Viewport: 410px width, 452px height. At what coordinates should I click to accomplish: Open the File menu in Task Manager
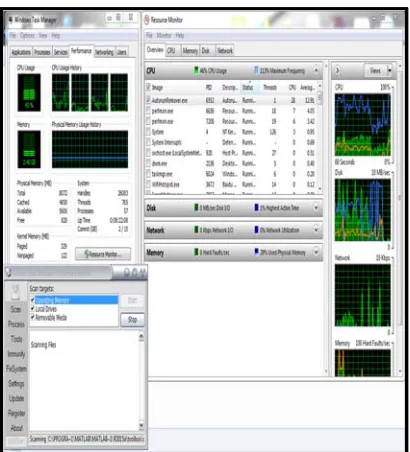pyautogui.click(x=13, y=35)
